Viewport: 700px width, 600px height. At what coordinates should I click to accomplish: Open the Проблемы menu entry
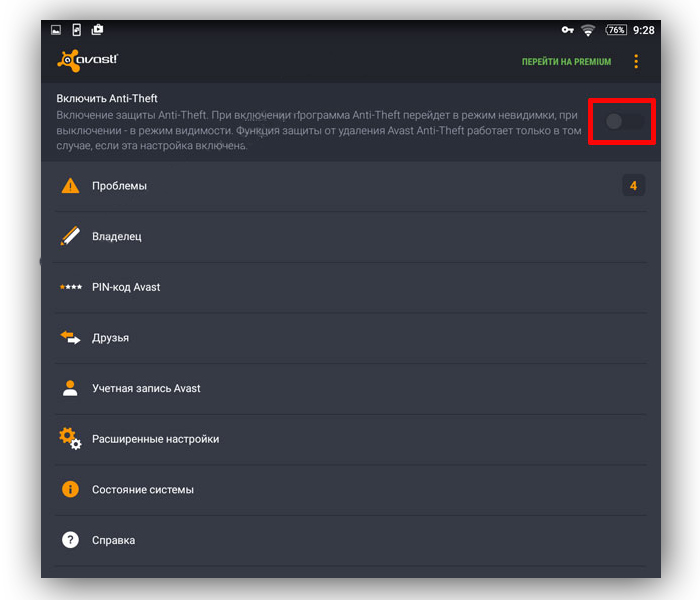(351, 186)
